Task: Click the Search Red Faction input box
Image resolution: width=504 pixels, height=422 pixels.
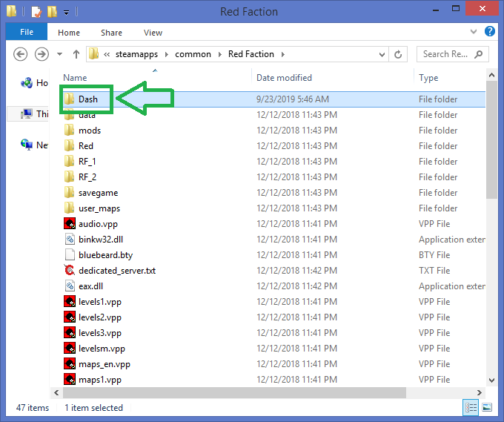Action: [x=448, y=54]
